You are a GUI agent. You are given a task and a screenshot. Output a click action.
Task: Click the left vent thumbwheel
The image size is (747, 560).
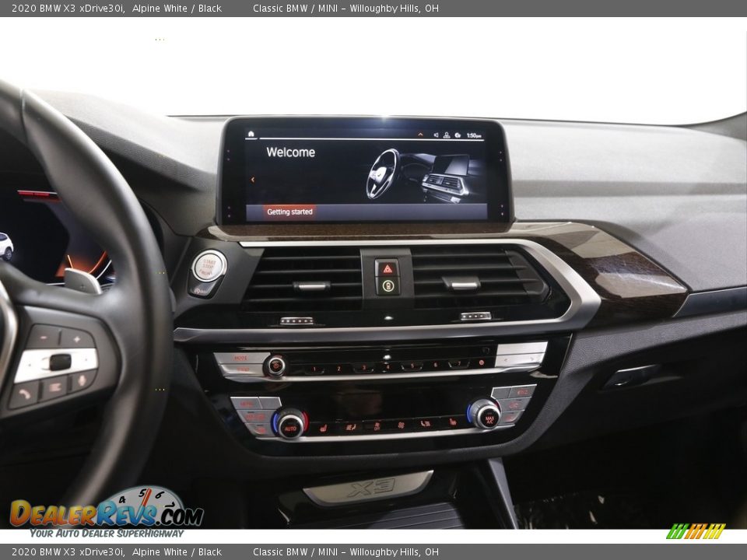(x=296, y=321)
